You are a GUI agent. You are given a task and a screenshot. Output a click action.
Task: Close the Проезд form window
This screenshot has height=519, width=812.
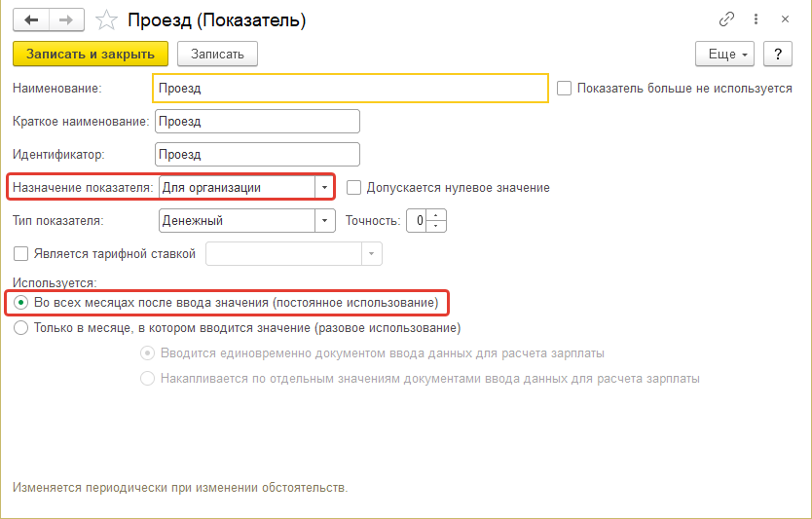pos(786,19)
